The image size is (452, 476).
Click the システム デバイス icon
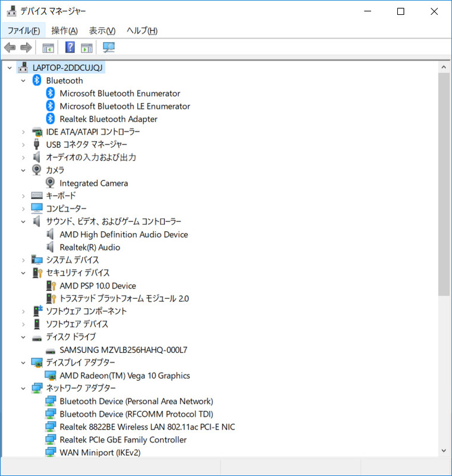[37, 259]
